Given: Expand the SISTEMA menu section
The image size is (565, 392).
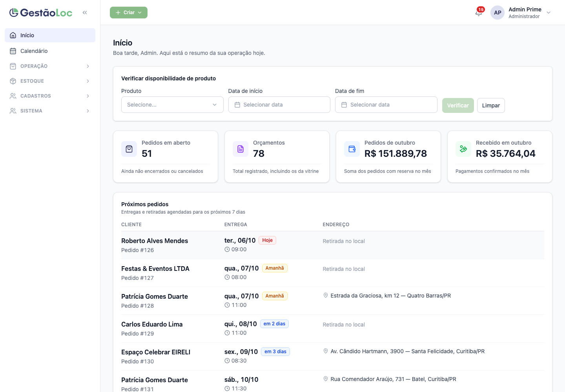Looking at the screenshot, I should [x=50, y=111].
